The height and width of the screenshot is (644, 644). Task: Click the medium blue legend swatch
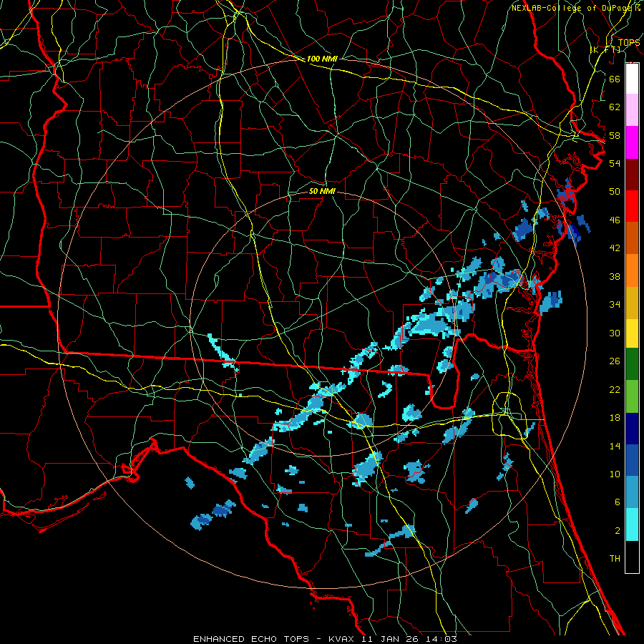[632, 460]
